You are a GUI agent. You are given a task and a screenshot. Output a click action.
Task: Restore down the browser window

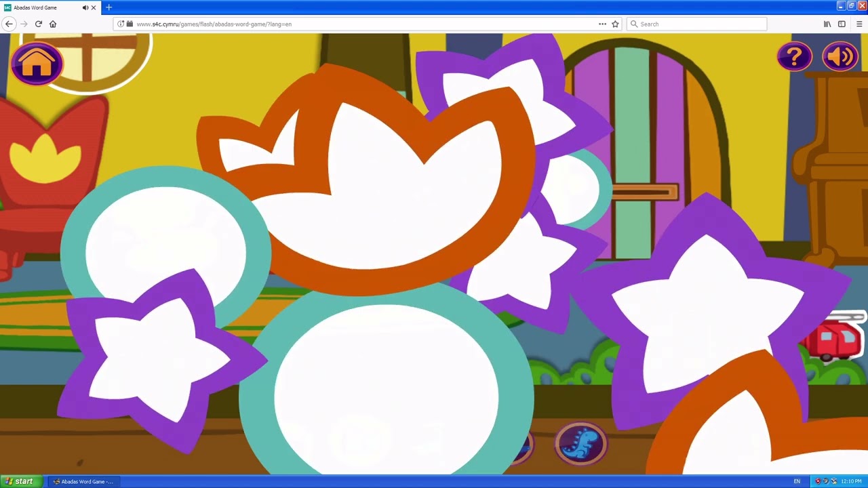coord(851,6)
